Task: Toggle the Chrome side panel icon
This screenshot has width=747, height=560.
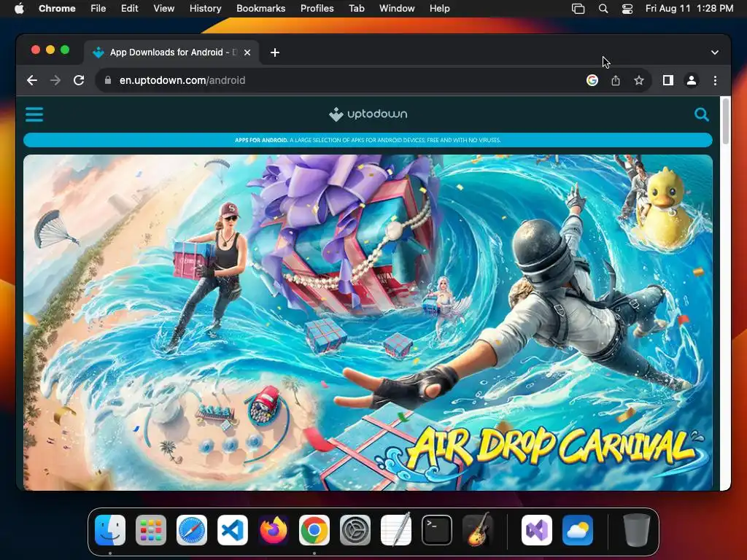Action: (668, 80)
